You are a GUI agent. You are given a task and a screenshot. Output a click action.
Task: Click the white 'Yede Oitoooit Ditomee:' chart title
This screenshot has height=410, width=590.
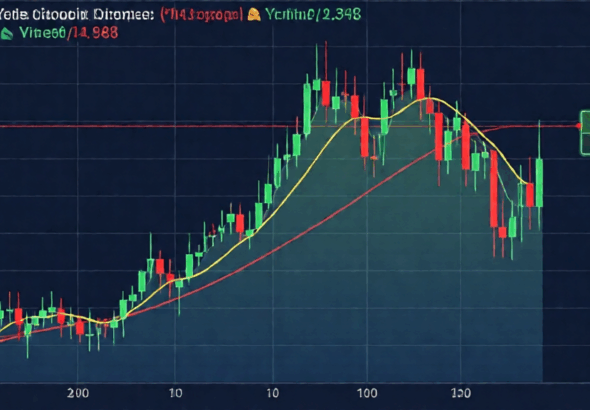(76, 15)
